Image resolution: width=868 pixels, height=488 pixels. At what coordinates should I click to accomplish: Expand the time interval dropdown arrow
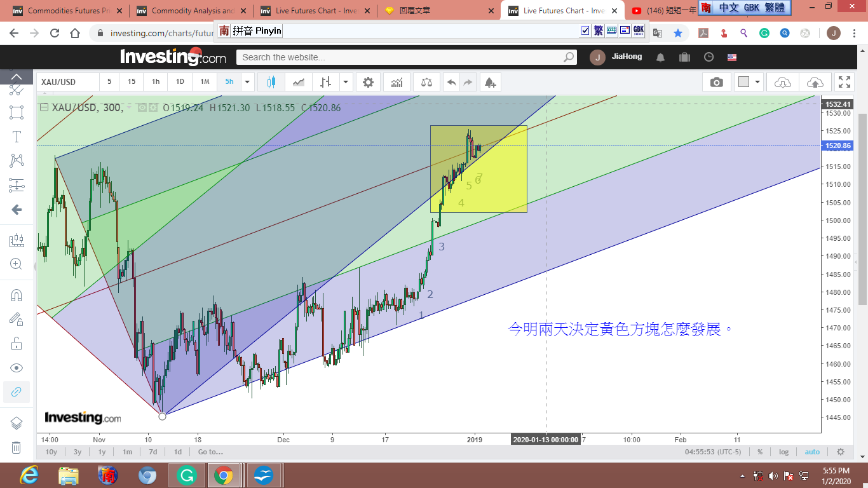[247, 82]
